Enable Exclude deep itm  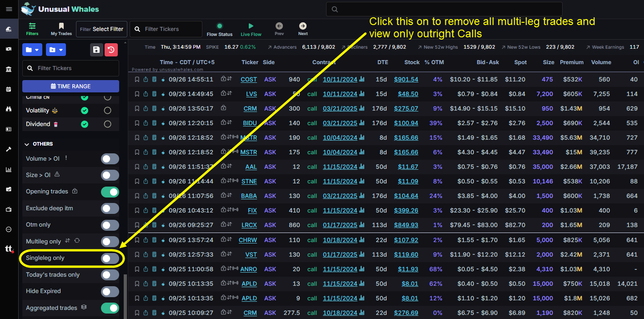tap(110, 208)
